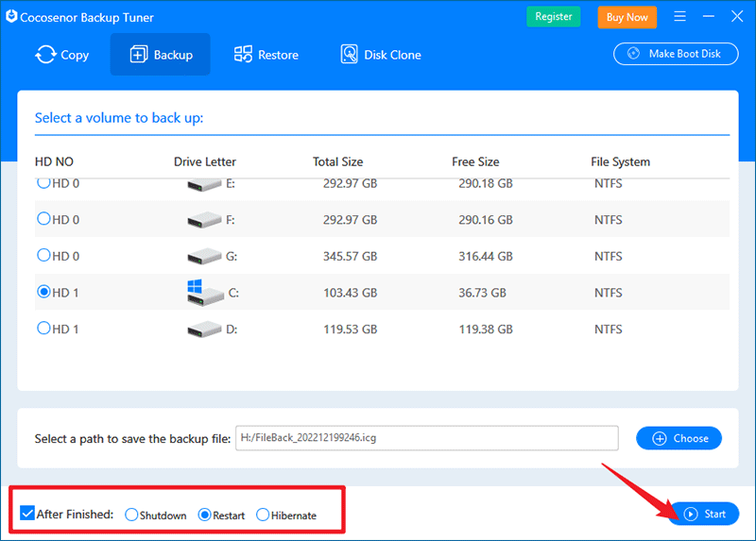Start the backup
Viewport: 756px width, 541px height.
pos(704,514)
